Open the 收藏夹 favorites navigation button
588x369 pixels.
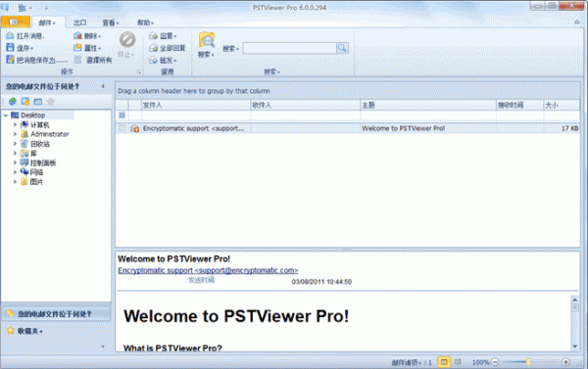(x=56, y=331)
